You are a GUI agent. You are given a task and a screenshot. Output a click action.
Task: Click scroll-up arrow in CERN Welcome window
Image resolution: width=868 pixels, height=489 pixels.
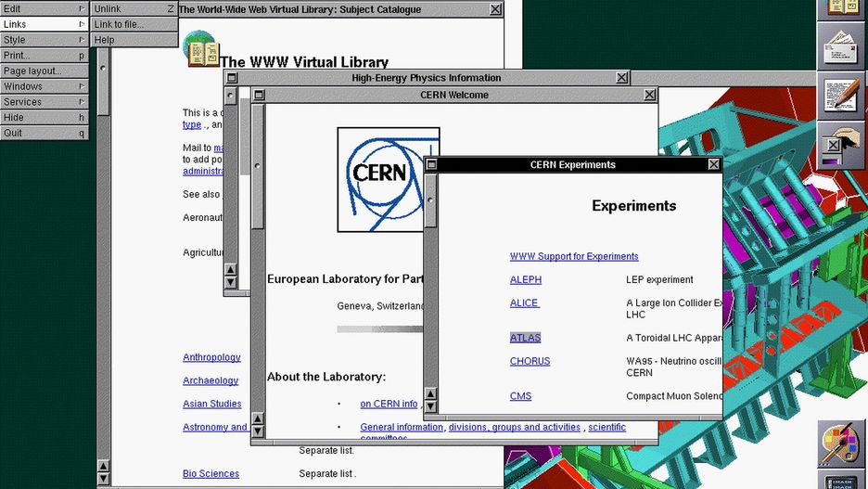pos(258,418)
